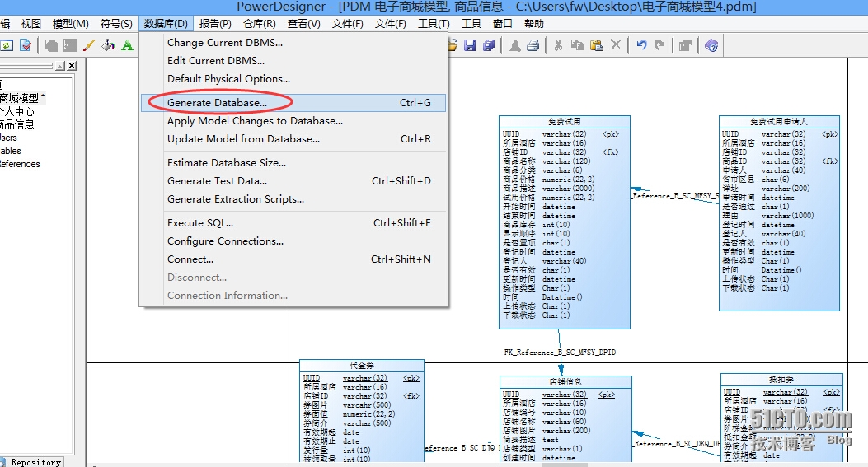Viewport: 868px width, 467px height.
Task: Select the 店铺信息 table header
Action: click(565, 382)
